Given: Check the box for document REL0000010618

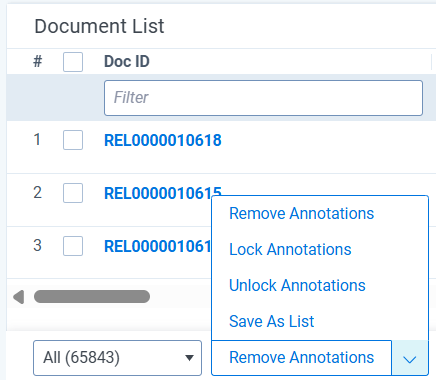Looking at the screenshot, I should pos(73,140).
